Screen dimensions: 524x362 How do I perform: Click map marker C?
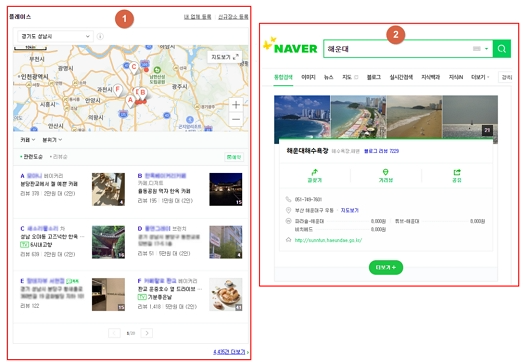click(x=134, y=68)
